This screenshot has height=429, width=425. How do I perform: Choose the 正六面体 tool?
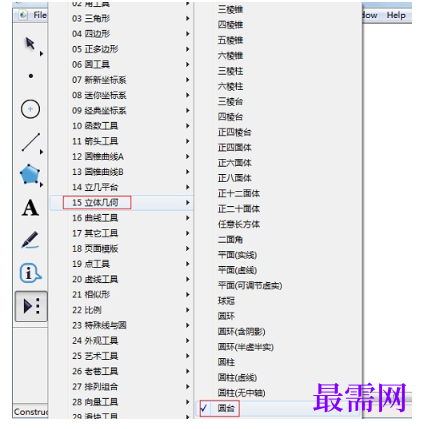pyautogui.click(x=235, y=163)
